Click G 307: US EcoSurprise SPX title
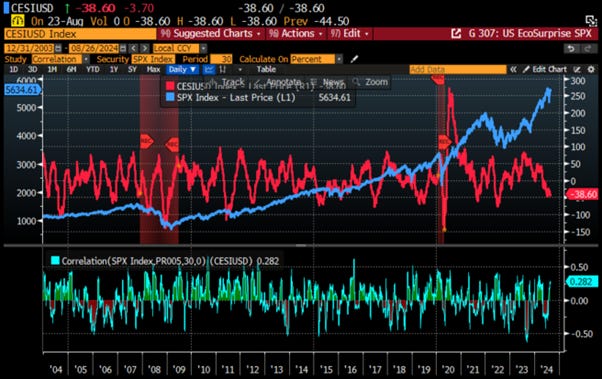This screenshot has height=379, width=602. [x=530, y=34]
